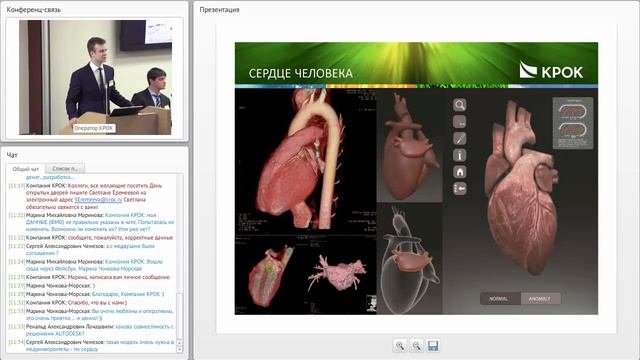
Task: Save the presentation with the floppy icon
Action: click(x=433, y=346)
